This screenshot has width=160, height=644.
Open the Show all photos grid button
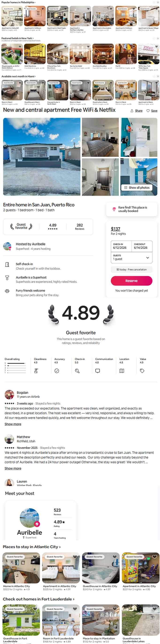point(137,188)
